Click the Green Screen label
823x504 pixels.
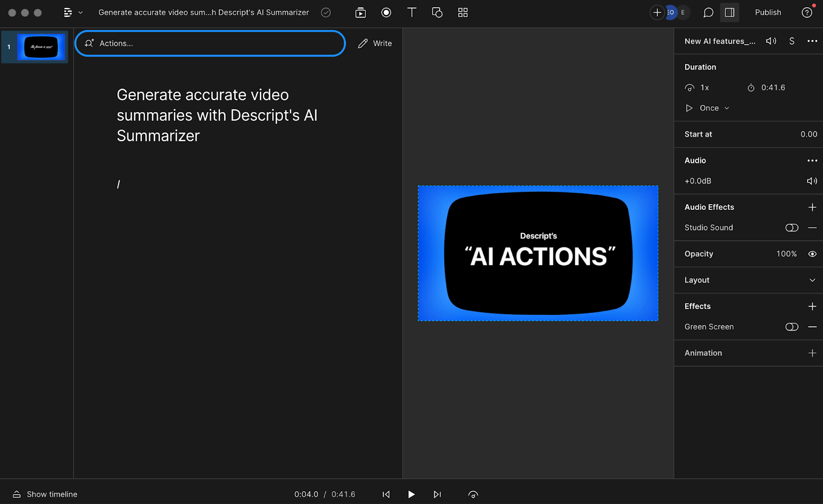709,327
